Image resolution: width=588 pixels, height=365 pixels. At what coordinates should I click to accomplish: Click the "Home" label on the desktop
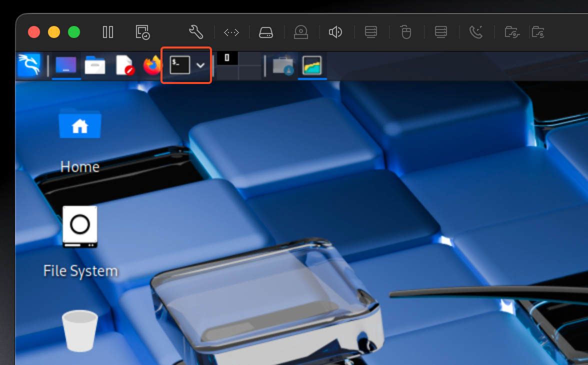click(80, 167)
